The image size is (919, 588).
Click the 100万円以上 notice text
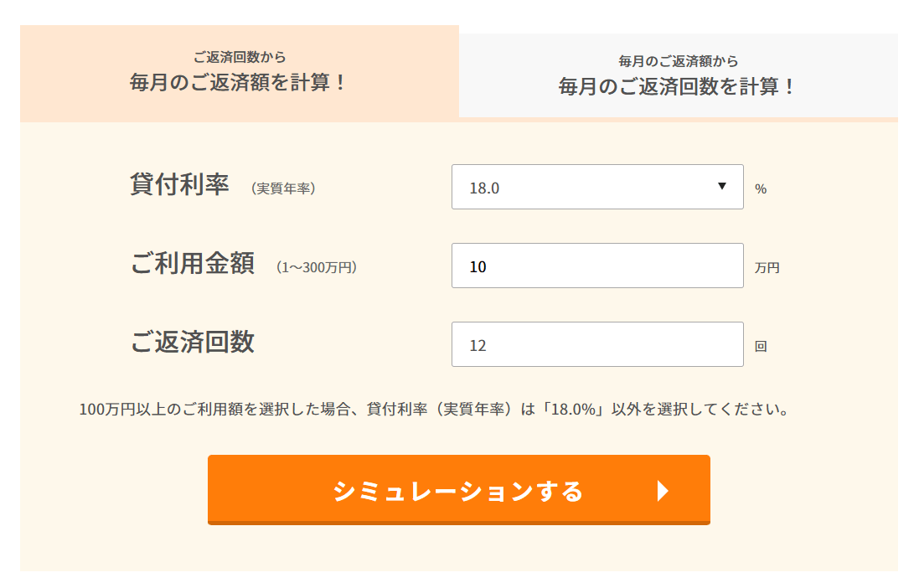[x=434, y=410]
